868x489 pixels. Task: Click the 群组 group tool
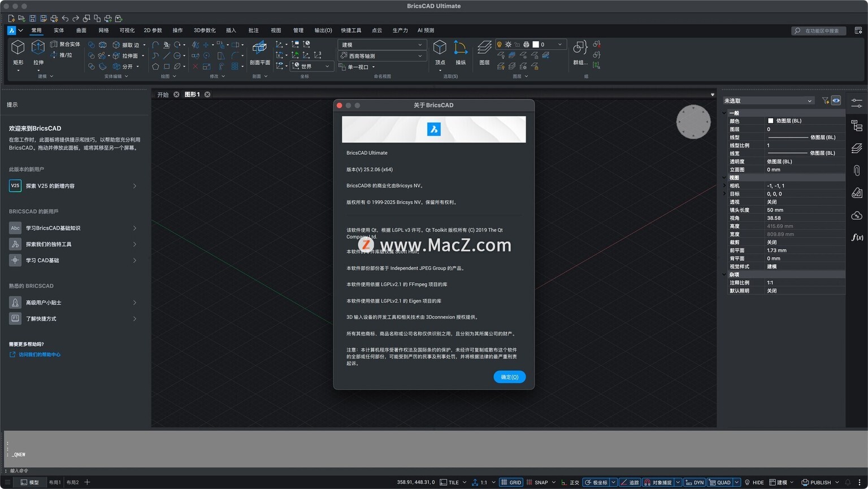pos(580,53)
